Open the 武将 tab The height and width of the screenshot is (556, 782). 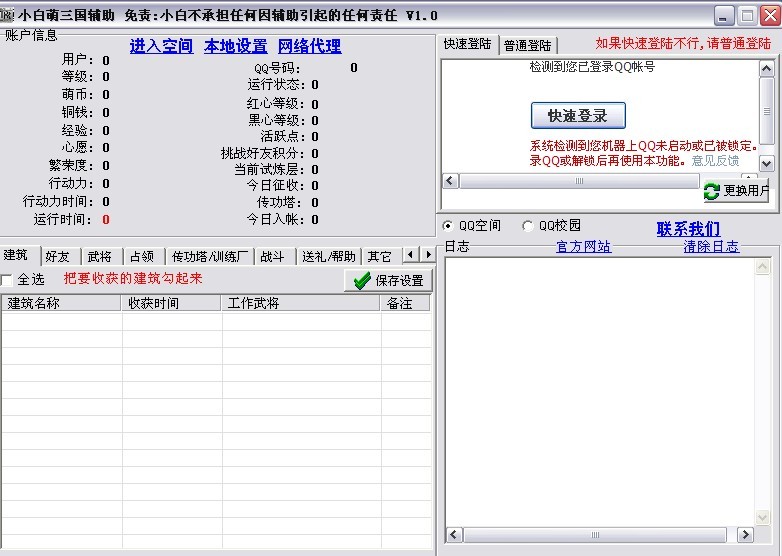pos(99,256)
